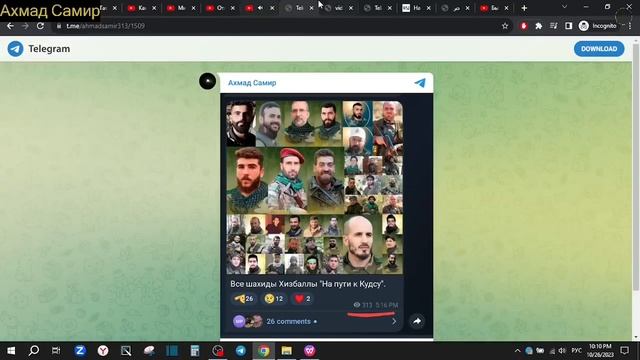The width and height of the screenshot is (640, 360).
Task: Open Yandex Browser on the taskbar
Action: click(103, 351)
